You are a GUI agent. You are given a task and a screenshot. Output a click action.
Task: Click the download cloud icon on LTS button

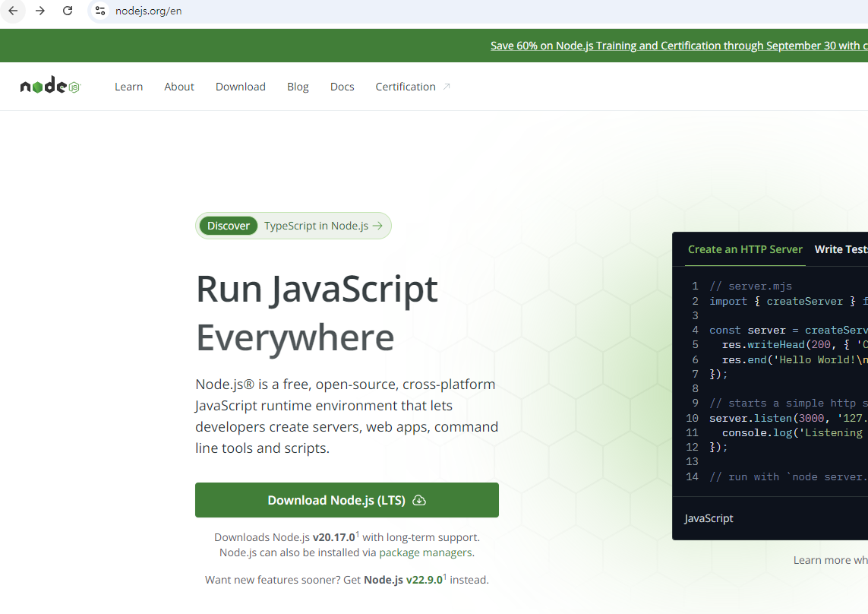[419, 500]
